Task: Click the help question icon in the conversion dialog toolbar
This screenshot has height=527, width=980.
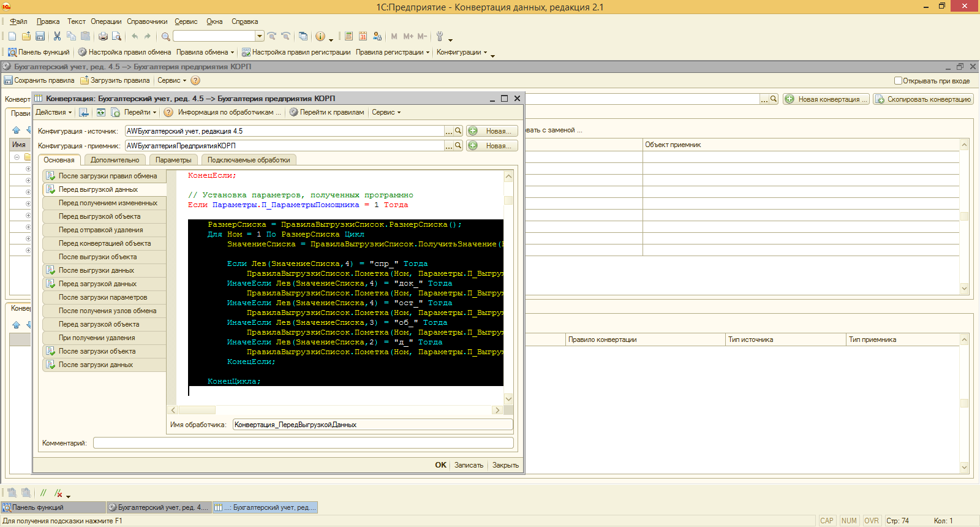Action: [168, 112]
